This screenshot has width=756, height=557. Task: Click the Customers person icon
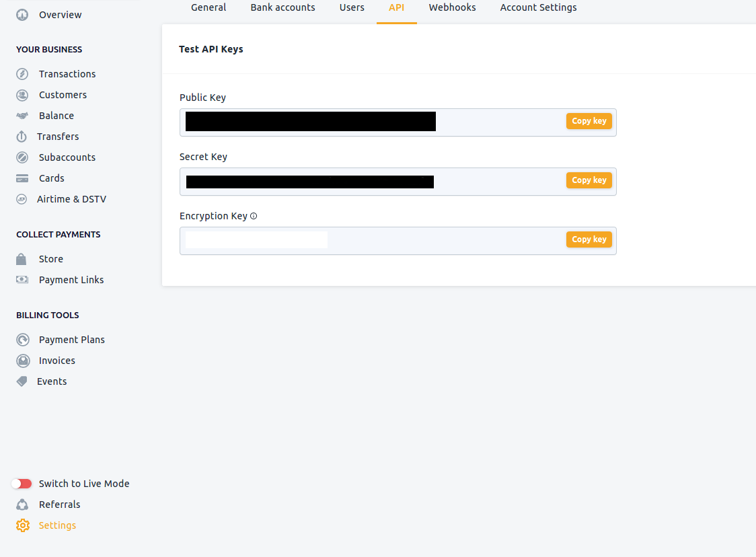[22, 95]
